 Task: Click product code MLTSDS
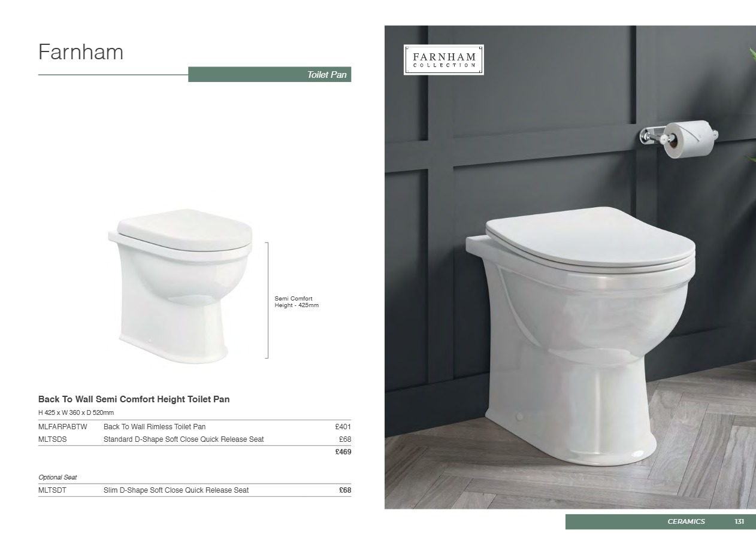(53, 439)
